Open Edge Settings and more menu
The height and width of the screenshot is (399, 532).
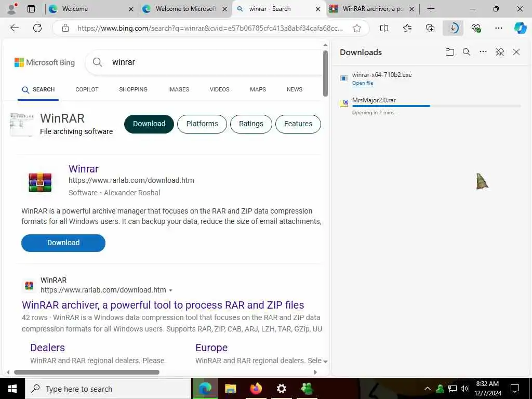(498, 28)
